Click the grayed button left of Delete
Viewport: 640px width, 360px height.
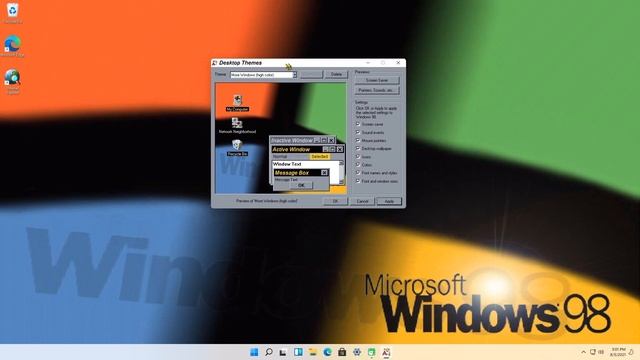(311, 74)
